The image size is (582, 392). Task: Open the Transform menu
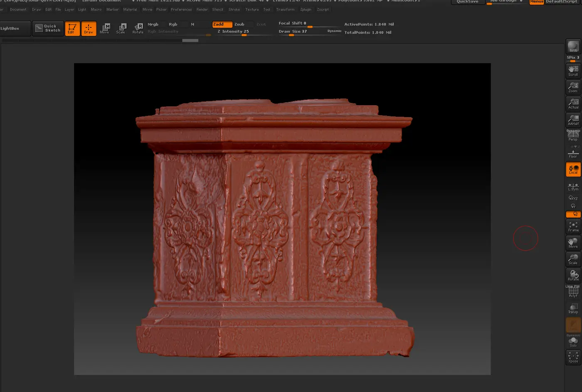tap(285, 10)
